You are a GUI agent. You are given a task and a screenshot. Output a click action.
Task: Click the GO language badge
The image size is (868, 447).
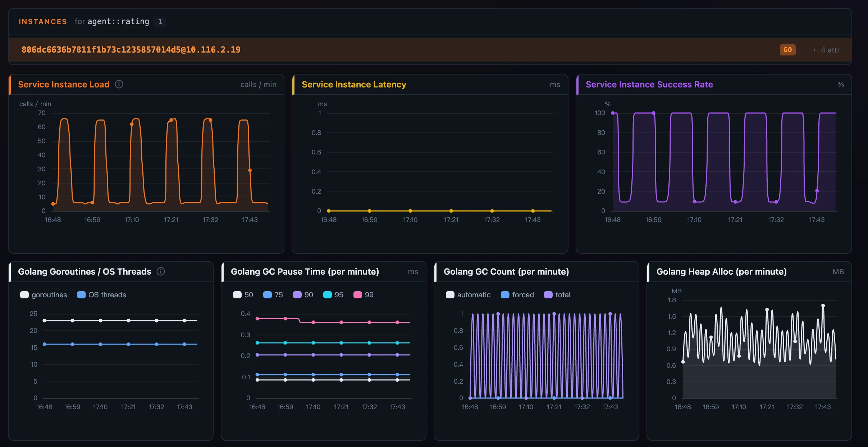pos(787,50)
